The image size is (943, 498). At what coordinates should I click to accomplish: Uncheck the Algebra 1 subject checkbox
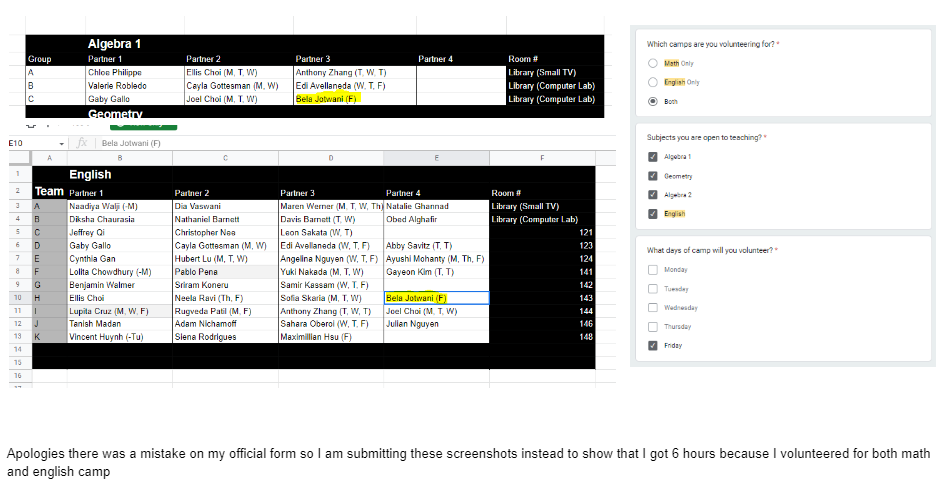653,157
